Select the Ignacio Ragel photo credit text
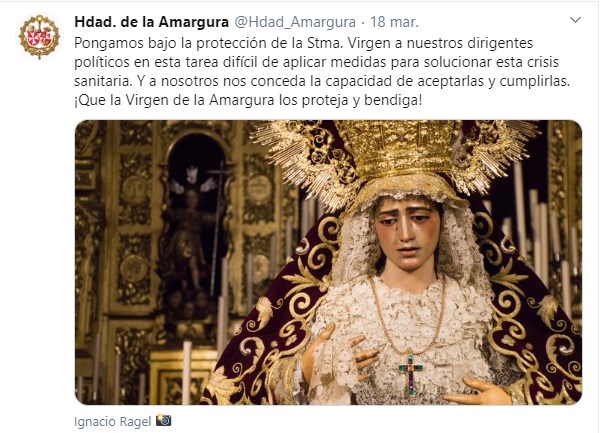This screenshot has height=433, width=601. [113, 422]
